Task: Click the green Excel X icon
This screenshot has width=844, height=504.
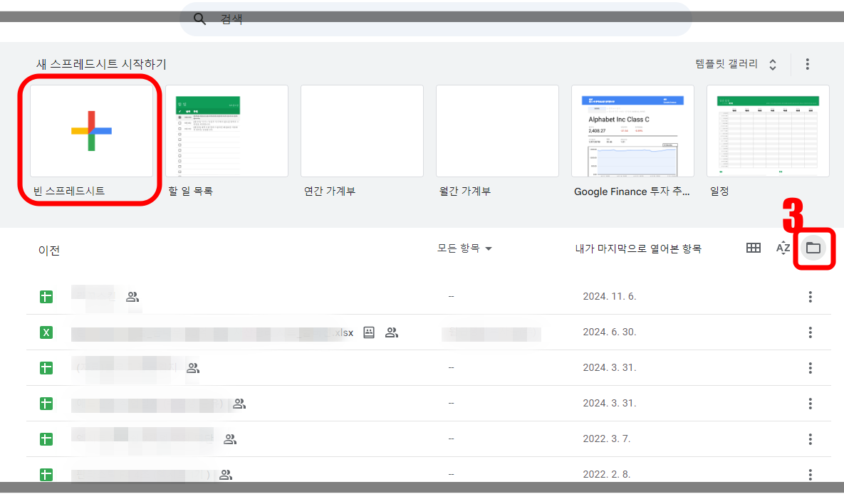Action: pos(46,332)
